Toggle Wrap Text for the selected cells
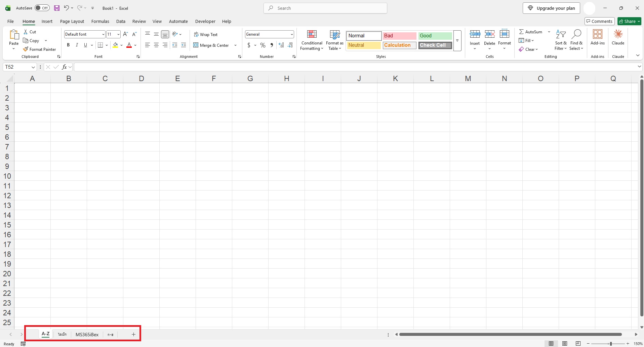The width and height of the screenshot is (644, 347). pos(206,34)
